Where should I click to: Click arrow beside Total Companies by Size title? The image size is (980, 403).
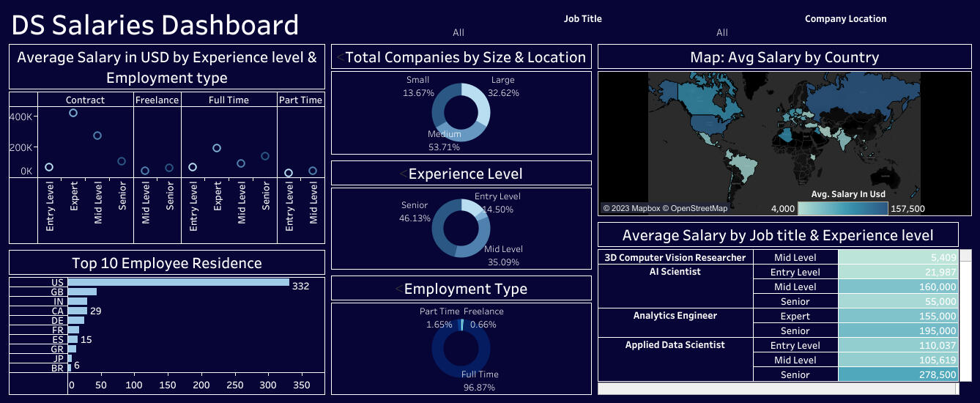tap(340, 58)
